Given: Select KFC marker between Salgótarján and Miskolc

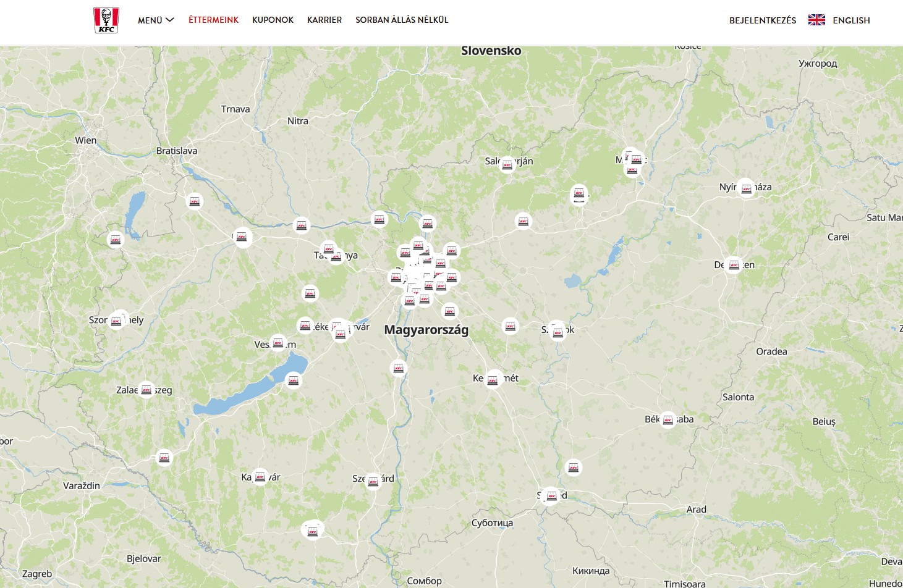Looking at the screenshot, I should (579, 194).
